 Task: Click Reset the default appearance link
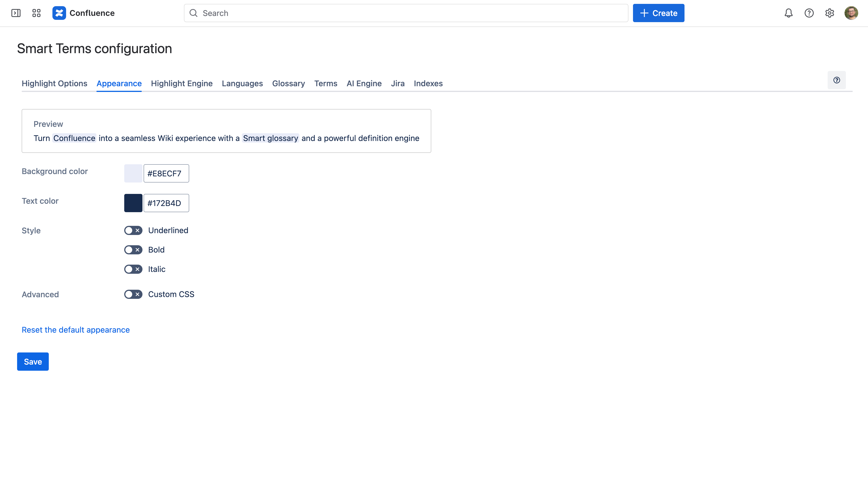click(x=75, y=330)
